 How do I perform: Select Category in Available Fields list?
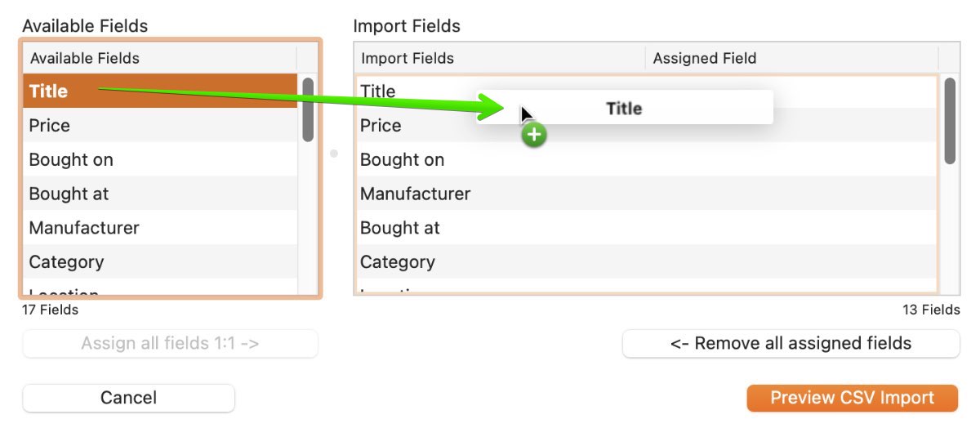coord(160,262)
